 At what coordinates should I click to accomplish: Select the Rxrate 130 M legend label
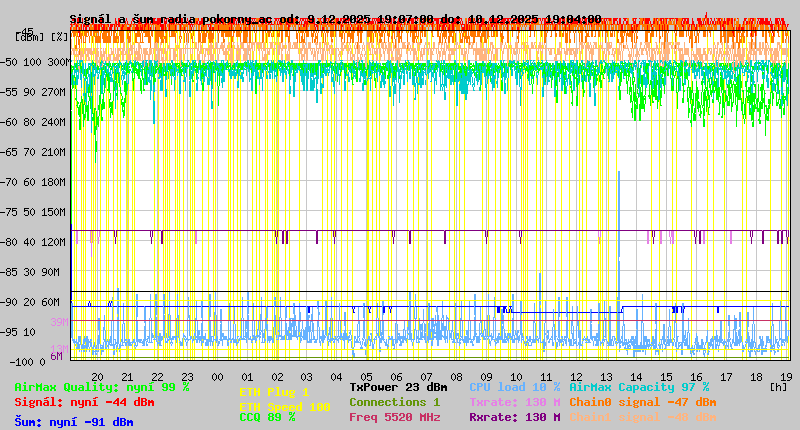(514, 417)
